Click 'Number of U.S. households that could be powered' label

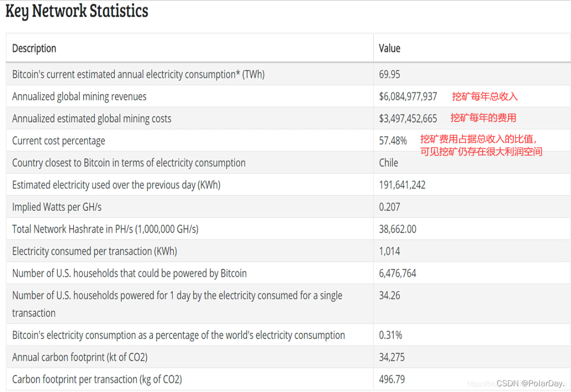pyautogui.click(x=129, y=273)
